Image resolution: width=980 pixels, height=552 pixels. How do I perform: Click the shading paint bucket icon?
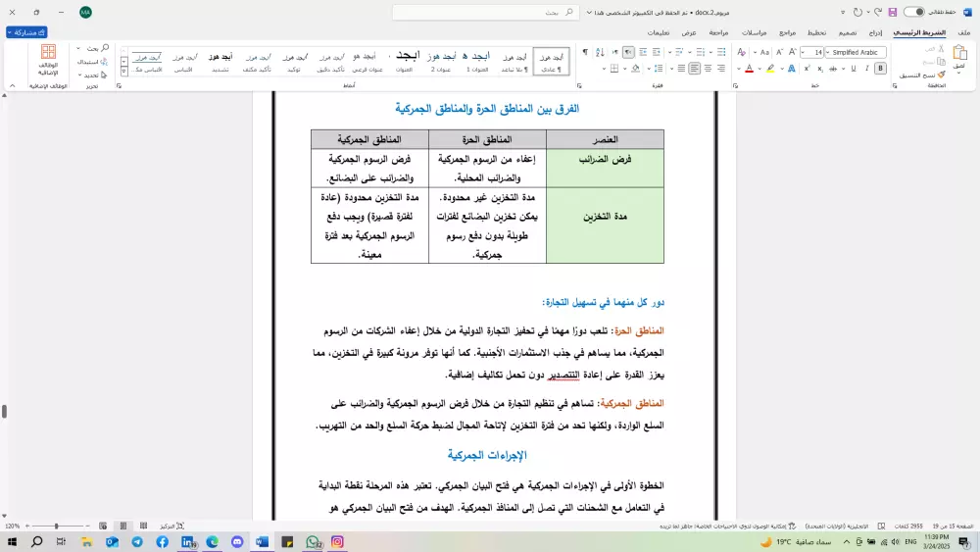click(x=636, y=69)
